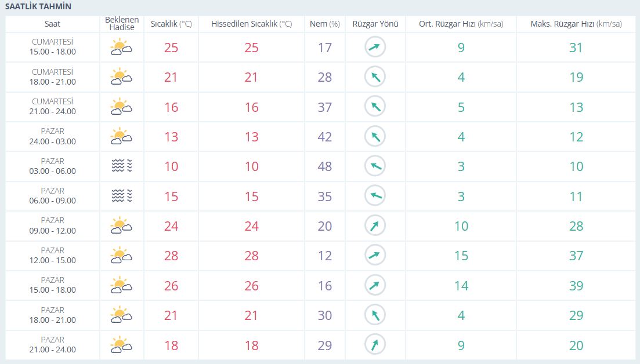
Task: Click wind direction icon for Pazar 03.00 - 06.00
Action: [x=375, y=166]
